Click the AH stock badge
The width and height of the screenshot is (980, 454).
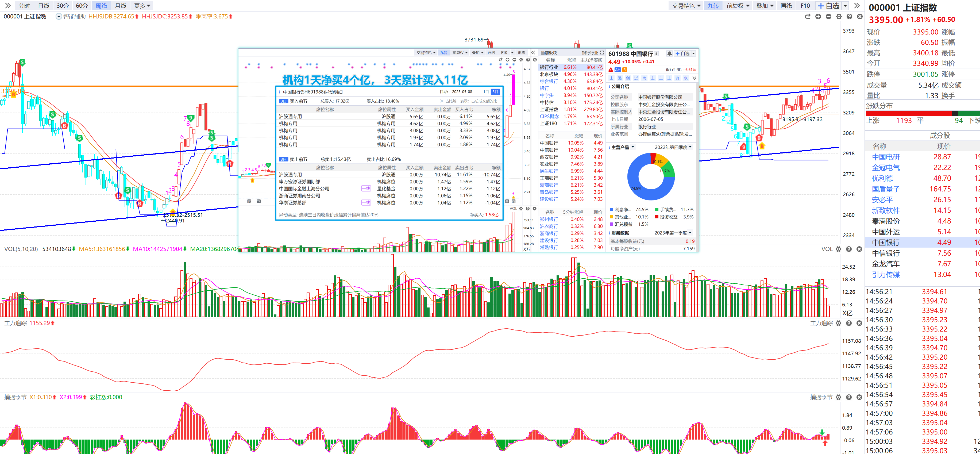(618, 70)
